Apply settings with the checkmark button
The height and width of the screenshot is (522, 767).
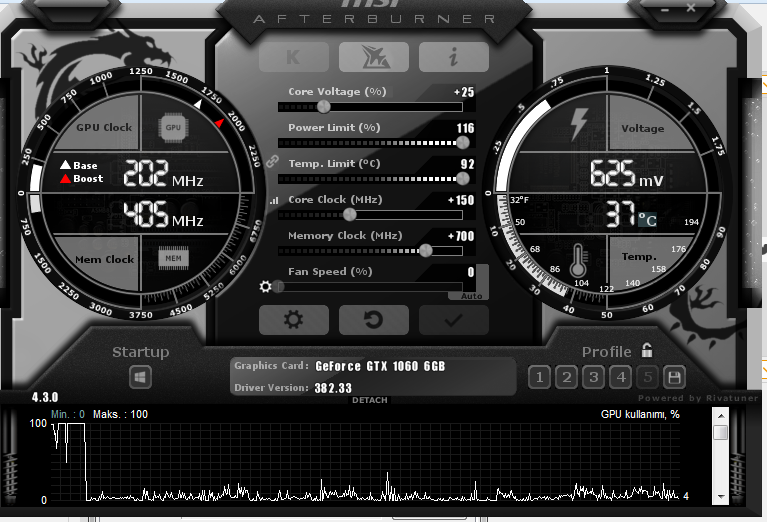[453, 320]
